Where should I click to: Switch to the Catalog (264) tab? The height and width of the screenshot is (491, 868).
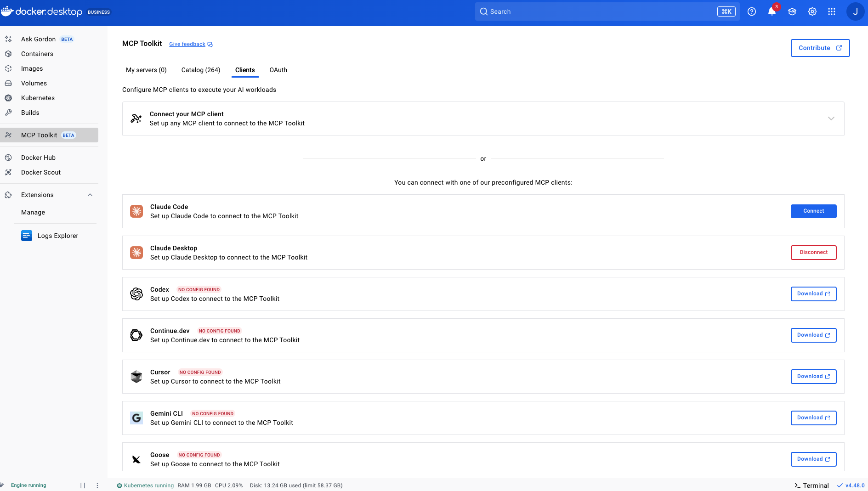(201, 70)
